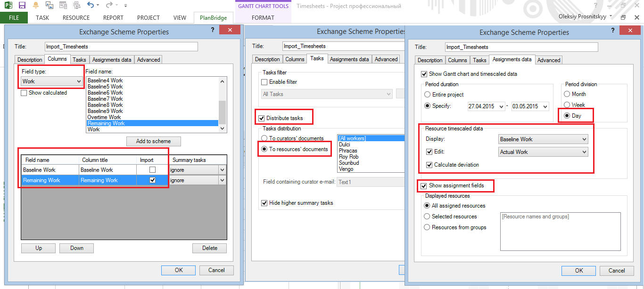Uncheck Import checkbox for Remaining Work row

click(x=152, y=180)
